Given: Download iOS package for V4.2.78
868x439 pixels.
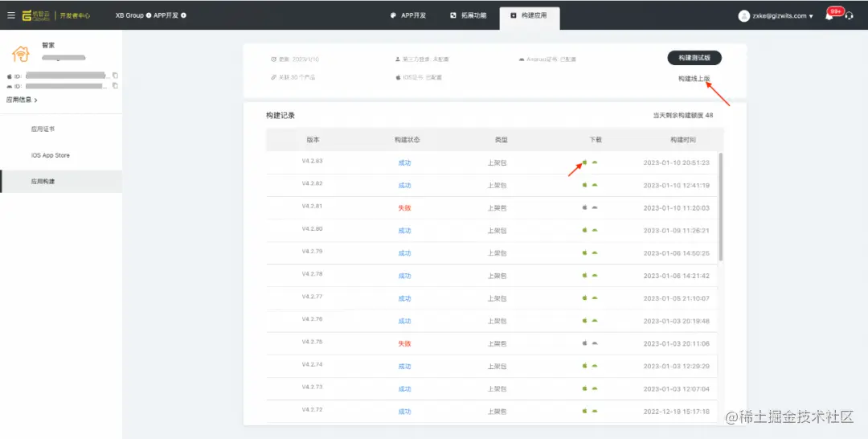Looking at the screenshot, I should (x=584, y=276).
